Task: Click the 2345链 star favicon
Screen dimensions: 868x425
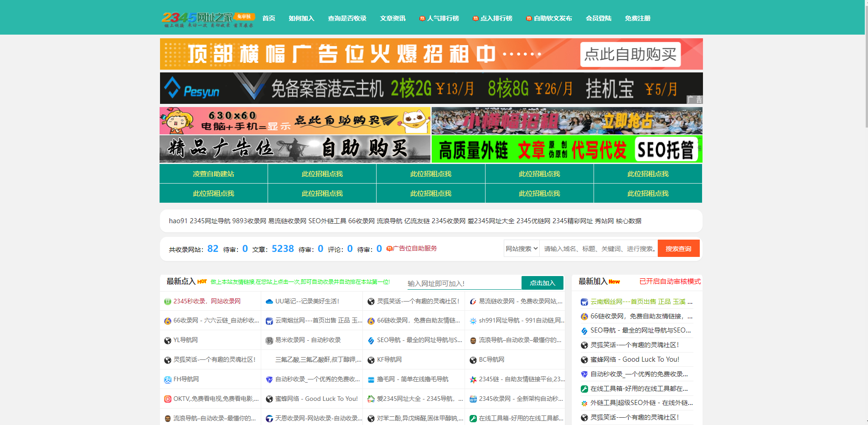Action: (473, 380)
